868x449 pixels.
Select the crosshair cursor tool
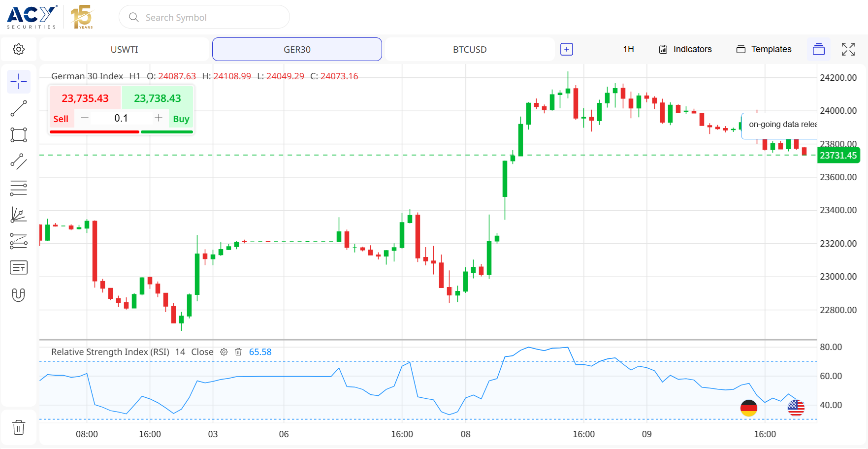tap(19, 82)
